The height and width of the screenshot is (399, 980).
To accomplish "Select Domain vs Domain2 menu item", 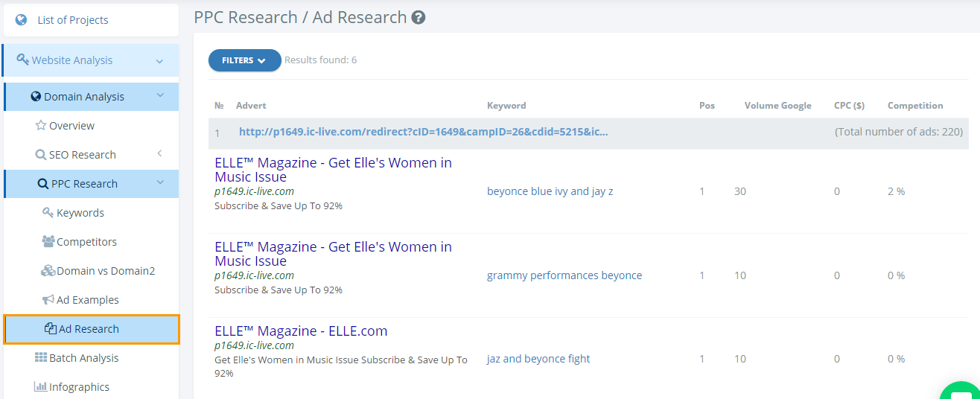I will point(98,271).
